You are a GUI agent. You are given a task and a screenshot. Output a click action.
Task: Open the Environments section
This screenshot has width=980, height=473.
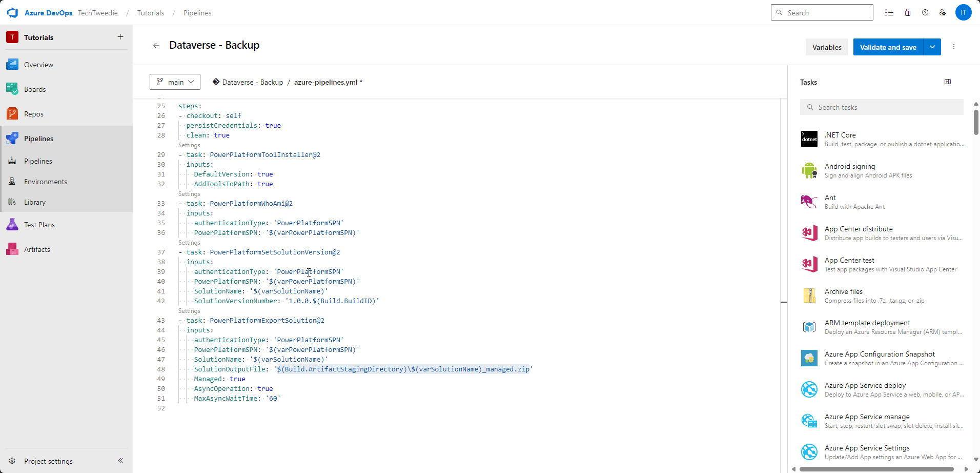point(46,181)
